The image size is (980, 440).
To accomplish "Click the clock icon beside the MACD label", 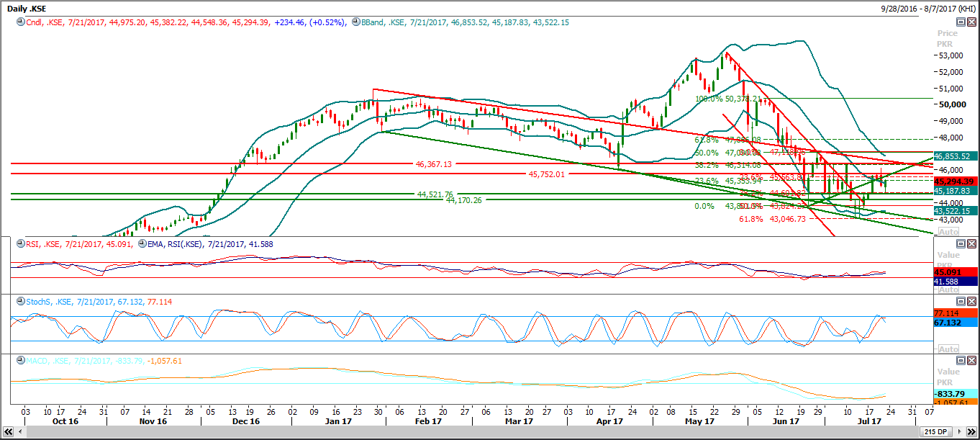I will [19, 361].
